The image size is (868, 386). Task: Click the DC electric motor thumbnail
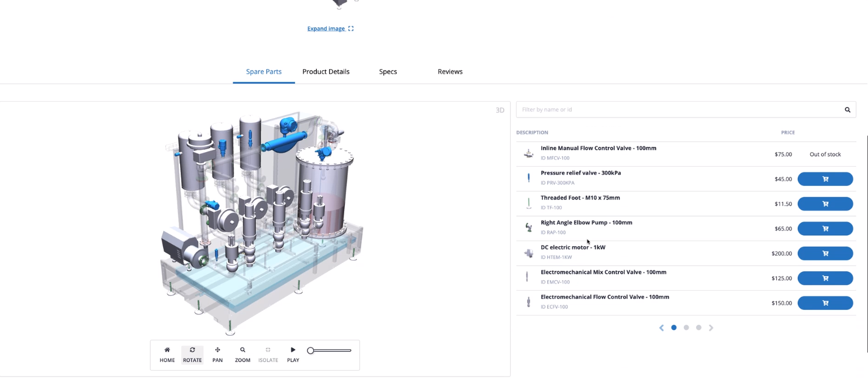coord(528,253)
